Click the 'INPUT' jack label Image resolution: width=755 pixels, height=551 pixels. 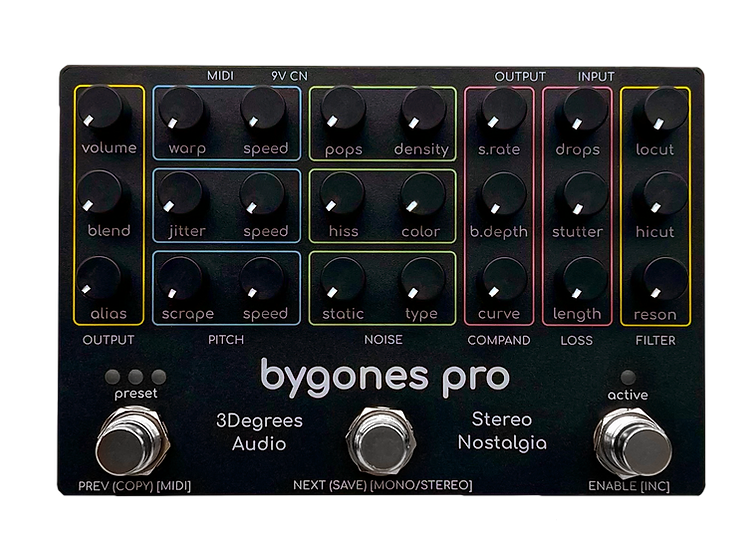click(x=596, y=77)
